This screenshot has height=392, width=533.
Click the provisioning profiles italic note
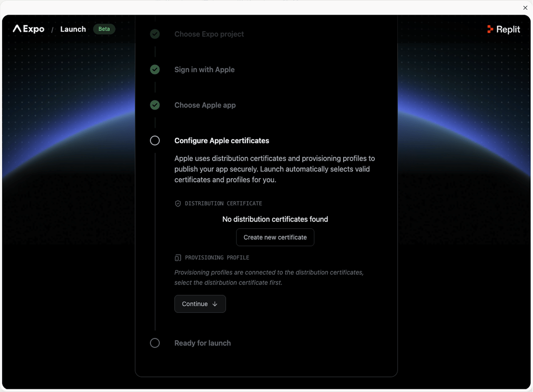pyautogui.click(x=269, y=277)
